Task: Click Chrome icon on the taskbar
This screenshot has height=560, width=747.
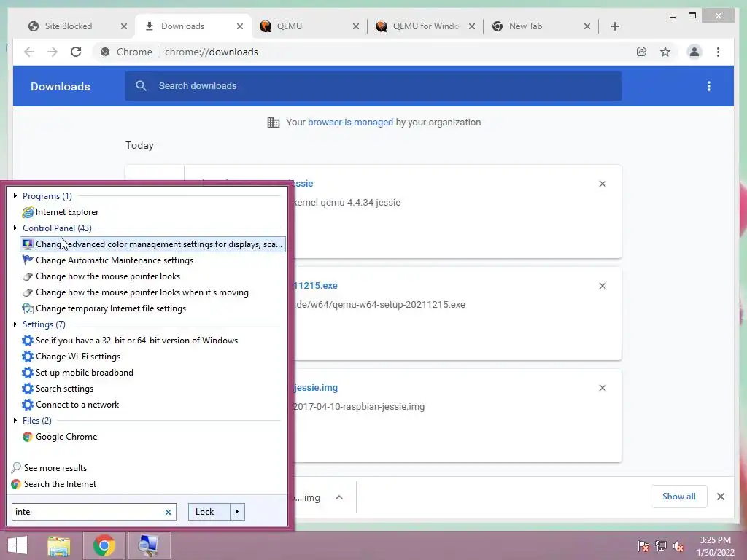Action: click(x=104, y=545)
